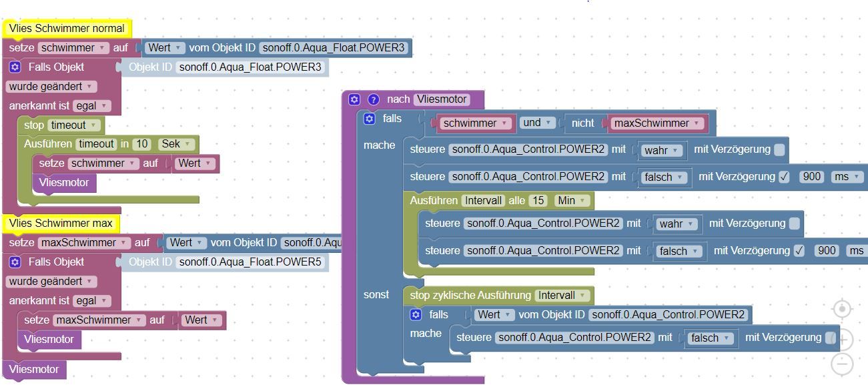Center the workspace with the crosshair icon

843,309
